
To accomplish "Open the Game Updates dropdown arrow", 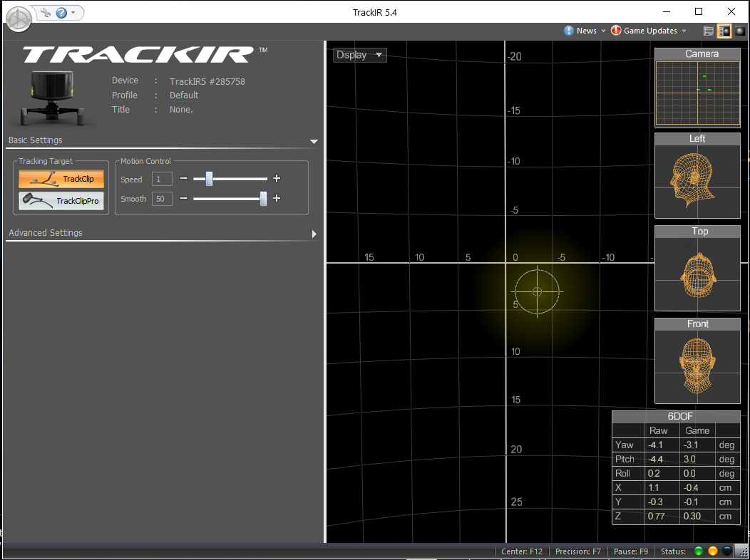I will (x=684, y=31).
